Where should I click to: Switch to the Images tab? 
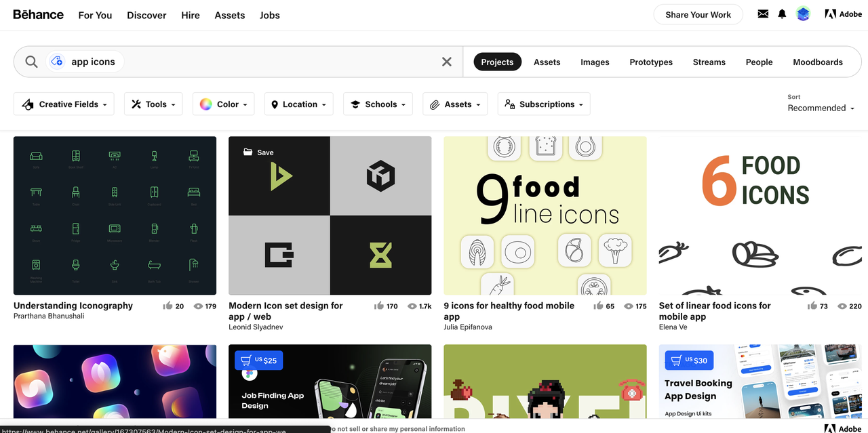(595, 62)
